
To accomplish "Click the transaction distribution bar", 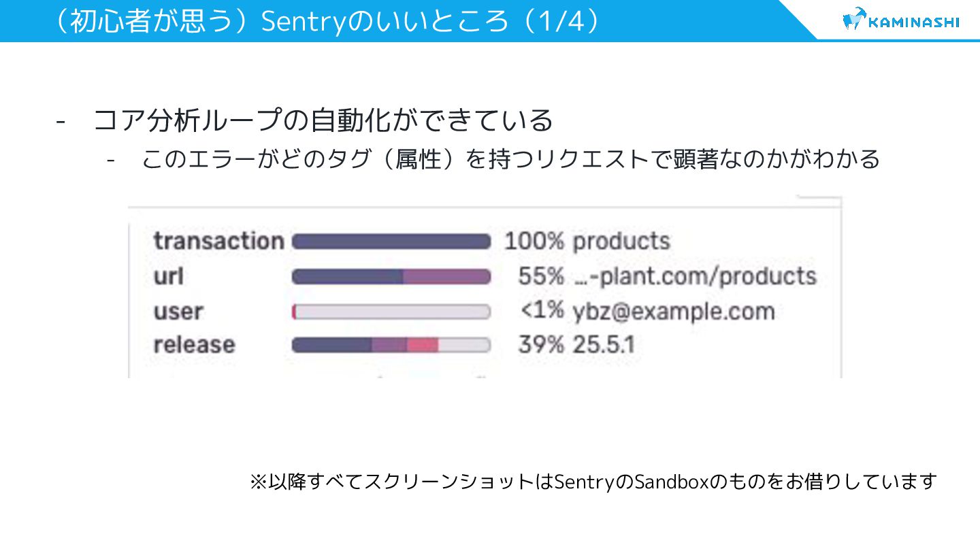I will (x=391, y=241).
